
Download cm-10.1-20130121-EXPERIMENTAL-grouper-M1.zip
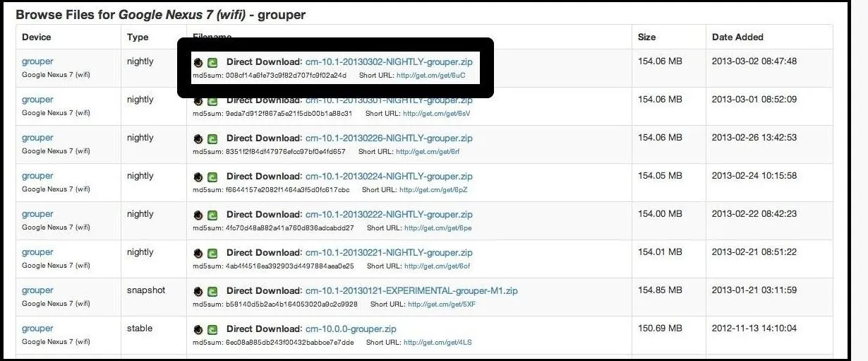411,290
